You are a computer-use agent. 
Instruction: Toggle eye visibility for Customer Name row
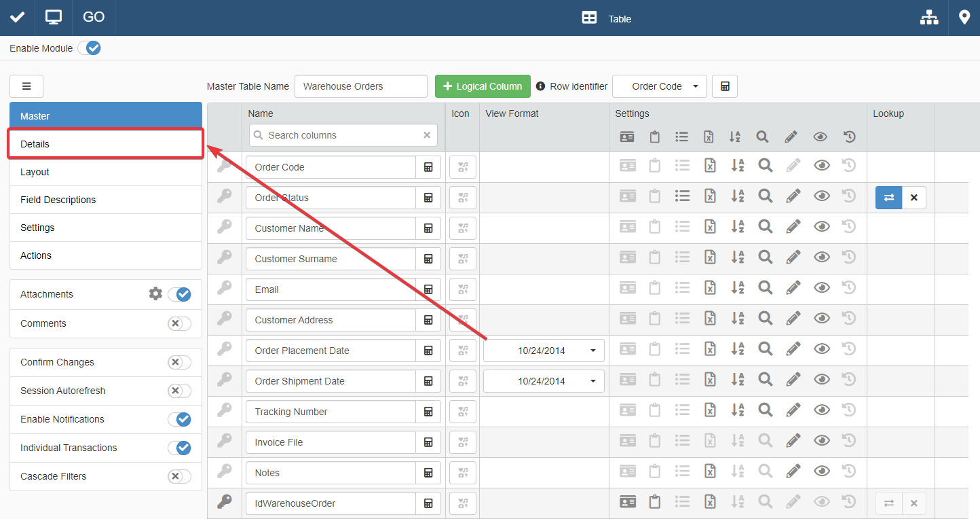pos(821,227)
